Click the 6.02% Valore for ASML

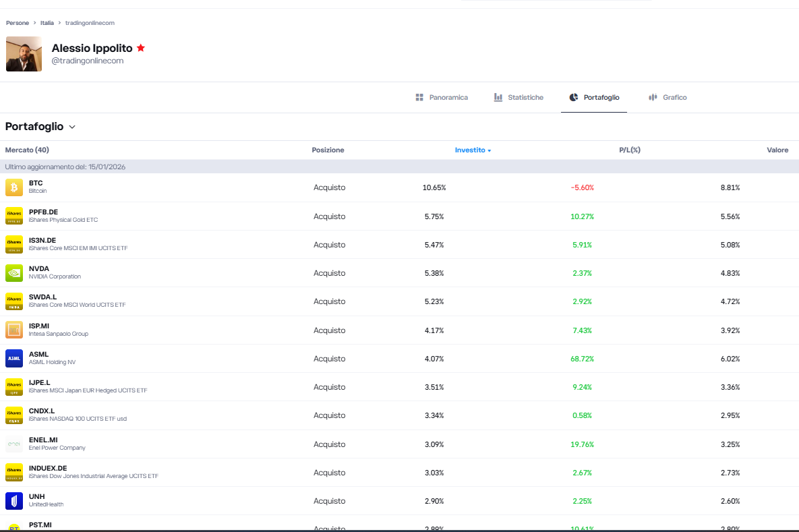click(730, 359)
